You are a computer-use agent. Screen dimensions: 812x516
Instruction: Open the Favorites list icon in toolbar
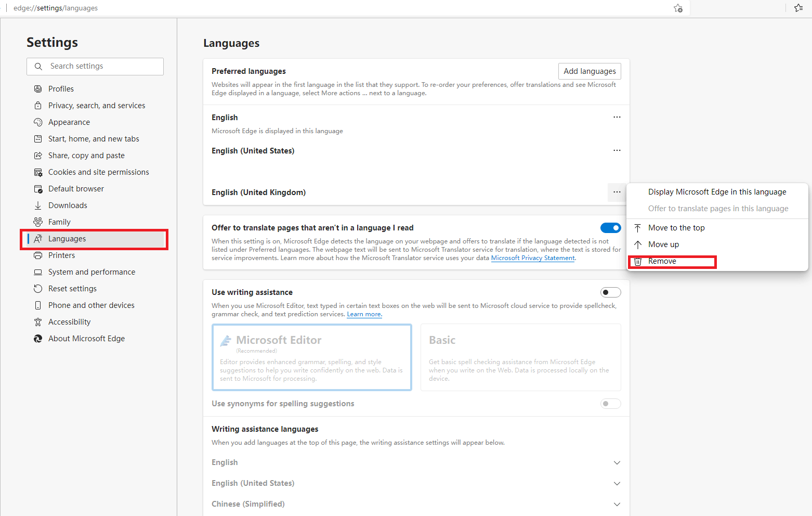point(799,8)
